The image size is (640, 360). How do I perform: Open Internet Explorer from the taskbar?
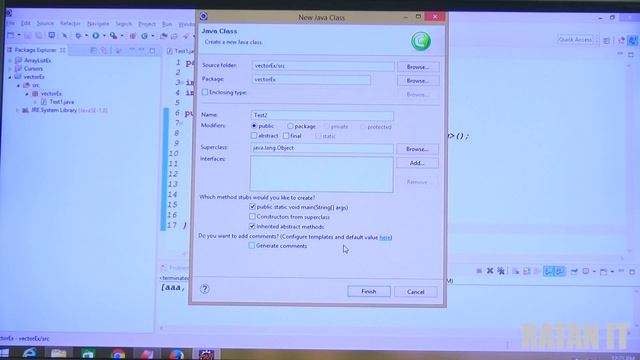coord(30,353)
